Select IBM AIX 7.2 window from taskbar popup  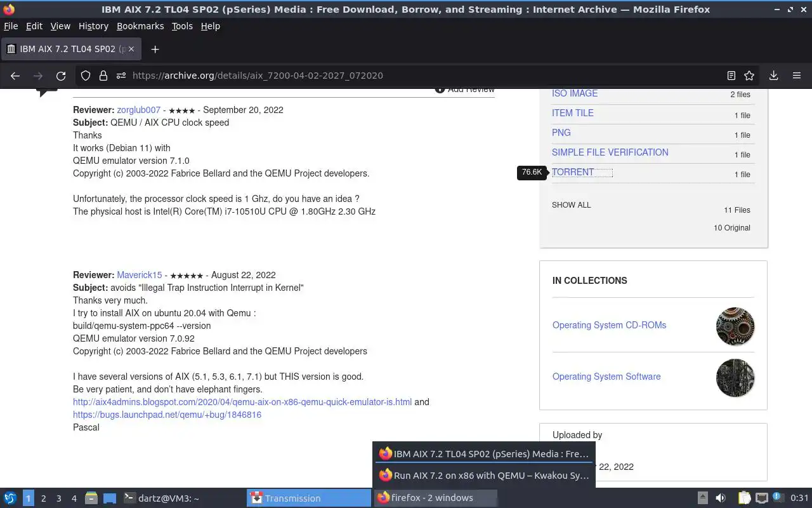pos(484,454)
